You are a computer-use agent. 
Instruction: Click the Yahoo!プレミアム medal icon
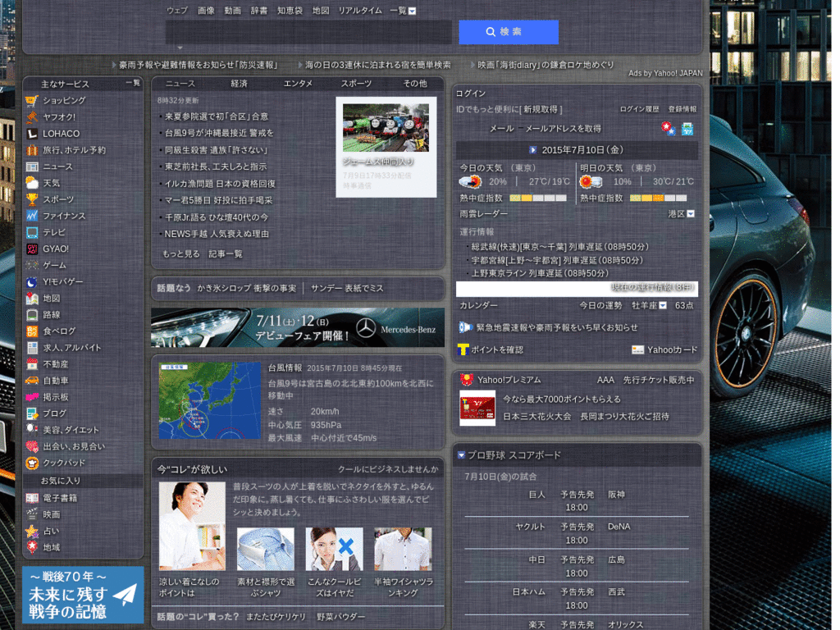(x=467, y=380)
